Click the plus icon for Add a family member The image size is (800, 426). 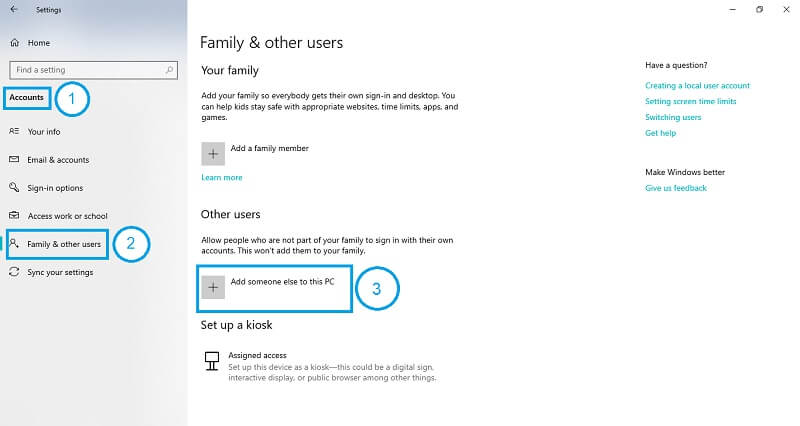[x=213, y=154]
